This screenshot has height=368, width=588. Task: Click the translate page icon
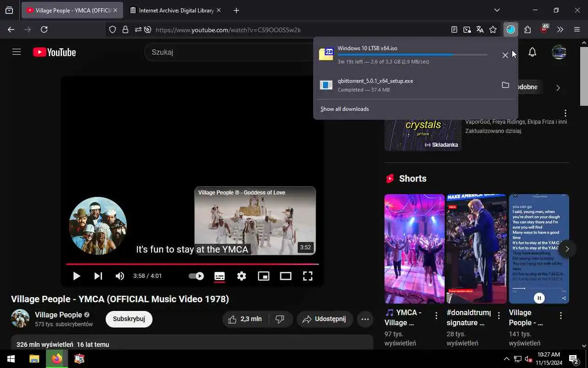(480, 29)
